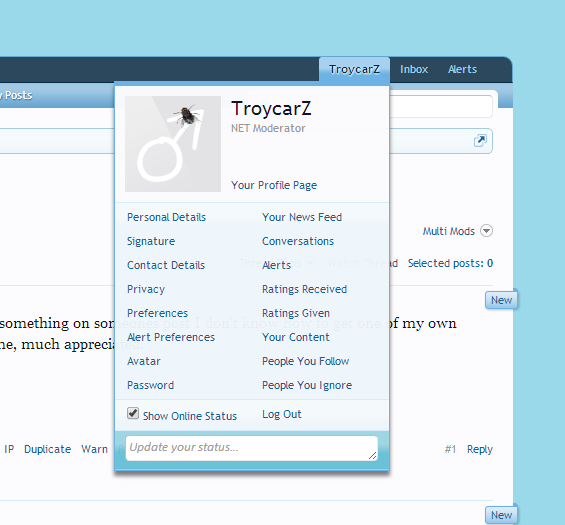Focus the Update your status field
The width and height of the screenshot is (565, 525).
click(x=252, y=448)
